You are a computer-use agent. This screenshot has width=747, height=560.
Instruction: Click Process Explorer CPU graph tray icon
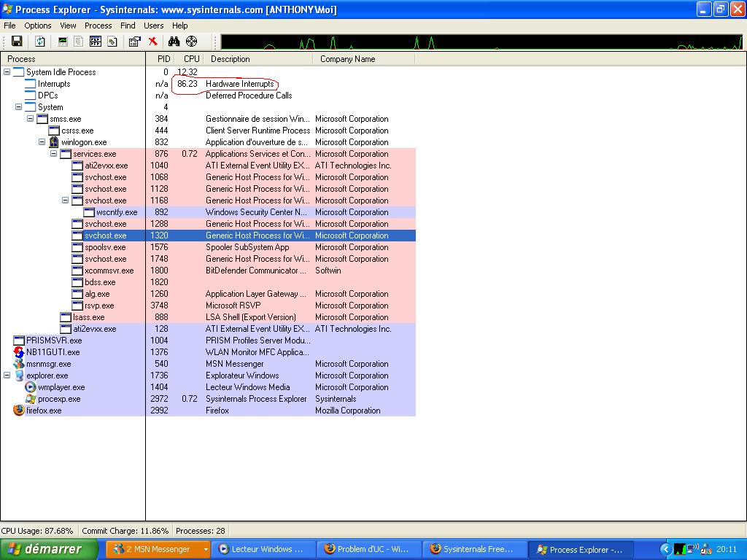681,549
